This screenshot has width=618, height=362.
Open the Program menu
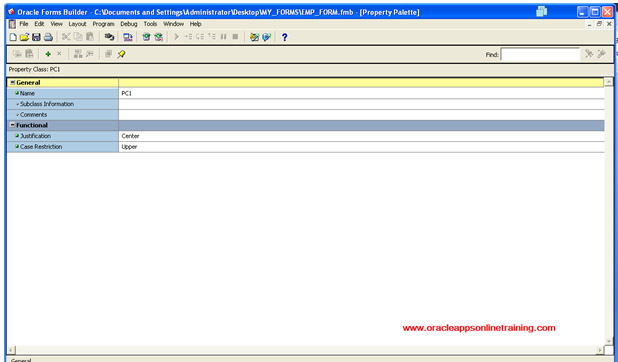tap(103, 24)
